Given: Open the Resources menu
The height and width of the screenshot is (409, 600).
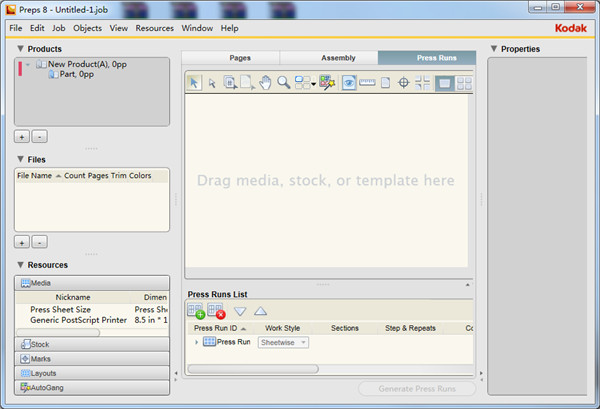Looking at the screenshot, I should [154, 28].
